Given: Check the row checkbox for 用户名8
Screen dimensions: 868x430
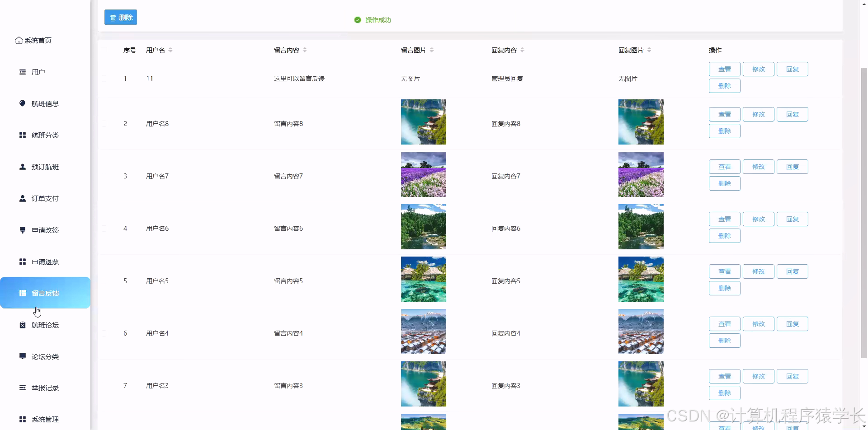Looking at the screenshot, I should [x=103, y=124].
